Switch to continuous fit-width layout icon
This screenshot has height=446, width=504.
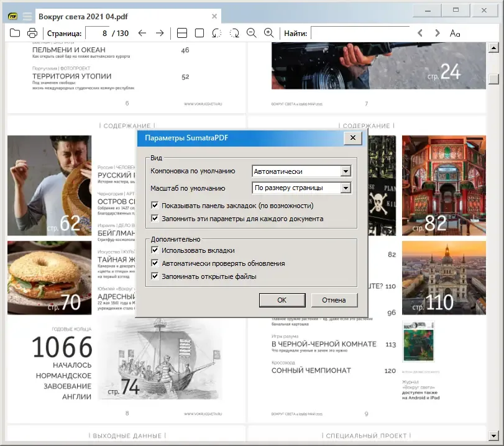click(x=182, y=33)
